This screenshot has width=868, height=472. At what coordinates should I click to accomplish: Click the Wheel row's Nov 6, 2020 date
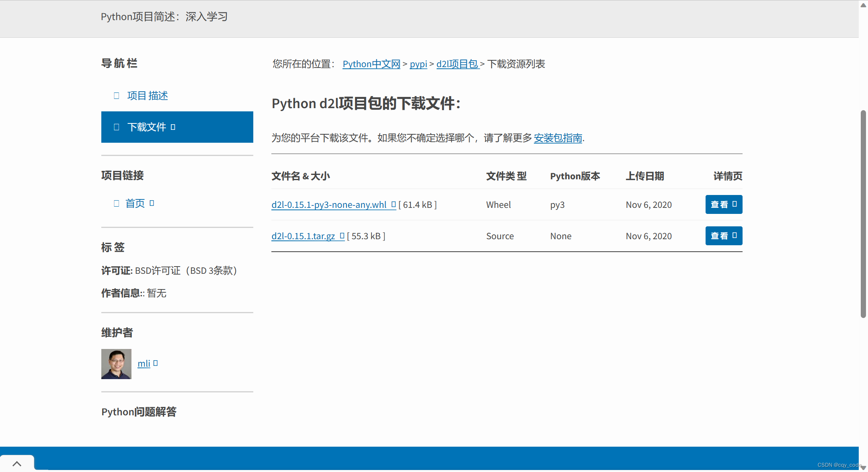point(648,205)
